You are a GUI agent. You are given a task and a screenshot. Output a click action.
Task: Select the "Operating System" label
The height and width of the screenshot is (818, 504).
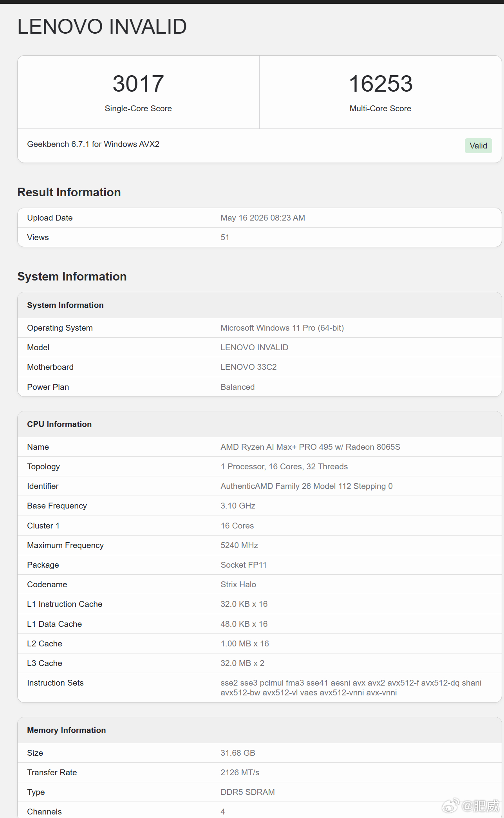(60, 328)
